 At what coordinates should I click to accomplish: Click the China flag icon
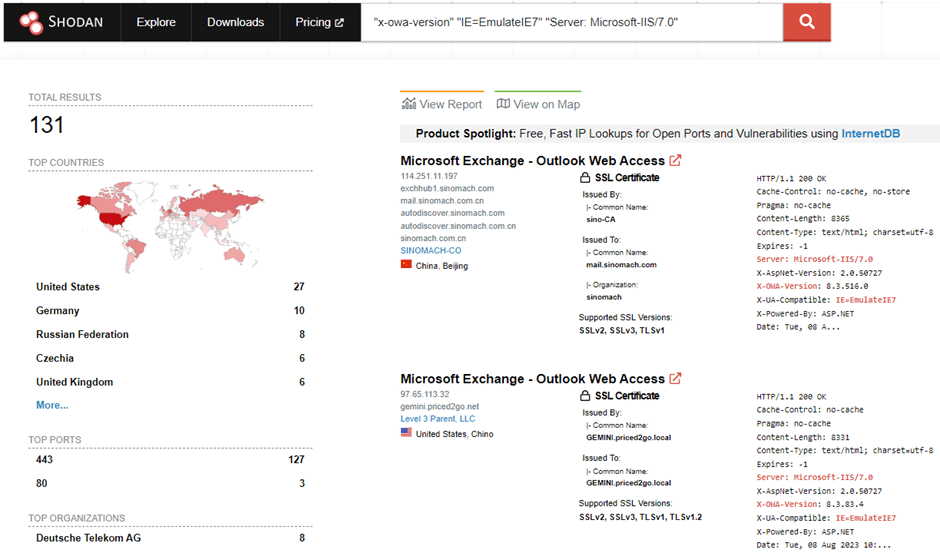tap(406, 265)
